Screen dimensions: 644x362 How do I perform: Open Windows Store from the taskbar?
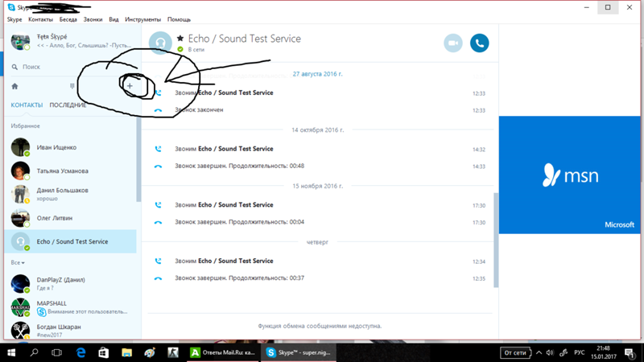104,352
